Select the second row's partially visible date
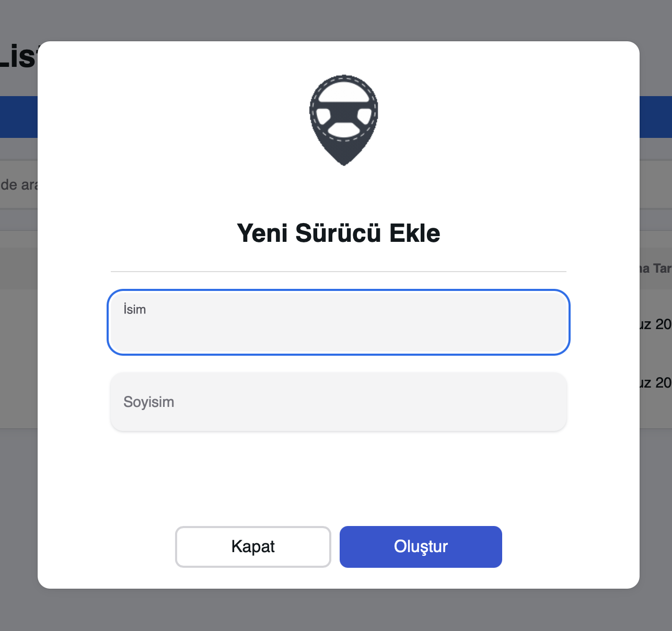 (656, 383)
